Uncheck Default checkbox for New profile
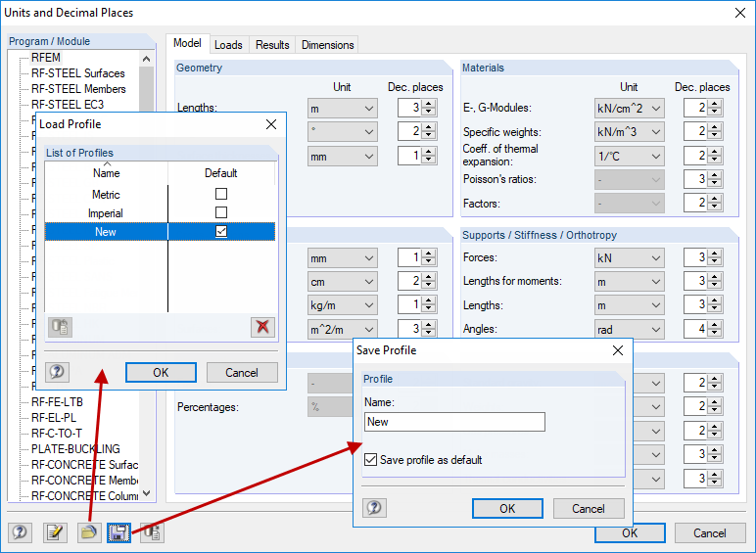This screenshot has width=756, height=553. (220, 231)
